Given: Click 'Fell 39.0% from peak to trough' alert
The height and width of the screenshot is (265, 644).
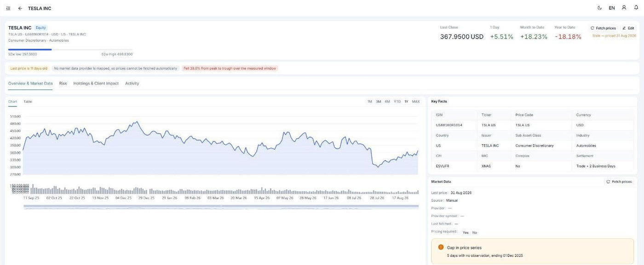Looking at the screenshot, I should (230, 68).
